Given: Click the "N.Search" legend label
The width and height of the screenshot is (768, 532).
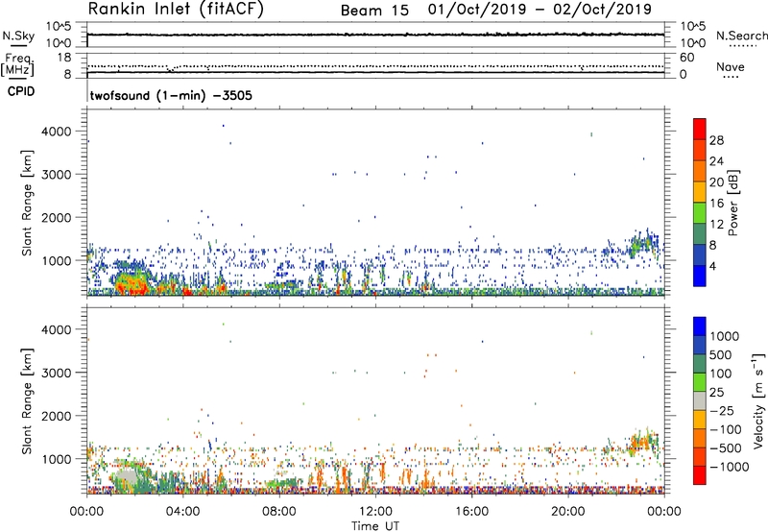Looking at the screenshot, I should point(741,36).
